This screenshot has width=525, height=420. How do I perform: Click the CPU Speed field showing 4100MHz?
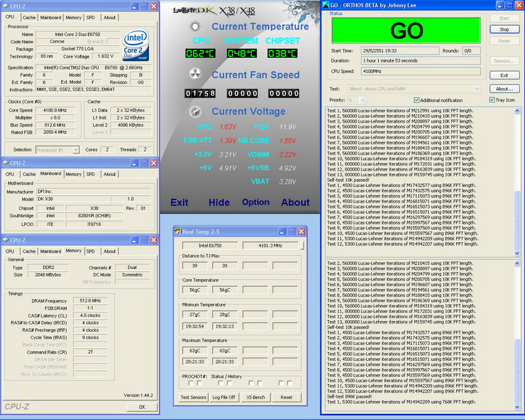pyautogui.click(x=421, y=71)
